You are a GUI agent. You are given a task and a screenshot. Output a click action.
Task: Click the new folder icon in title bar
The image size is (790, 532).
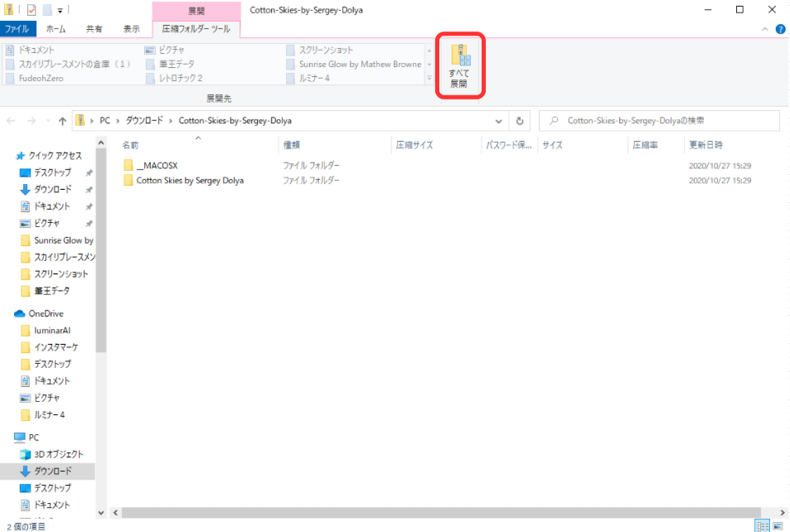47,10
